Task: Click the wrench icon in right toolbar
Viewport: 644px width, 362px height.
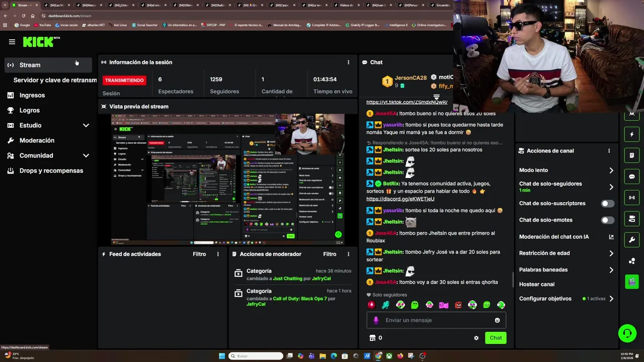Action: (x=632, y=240)
